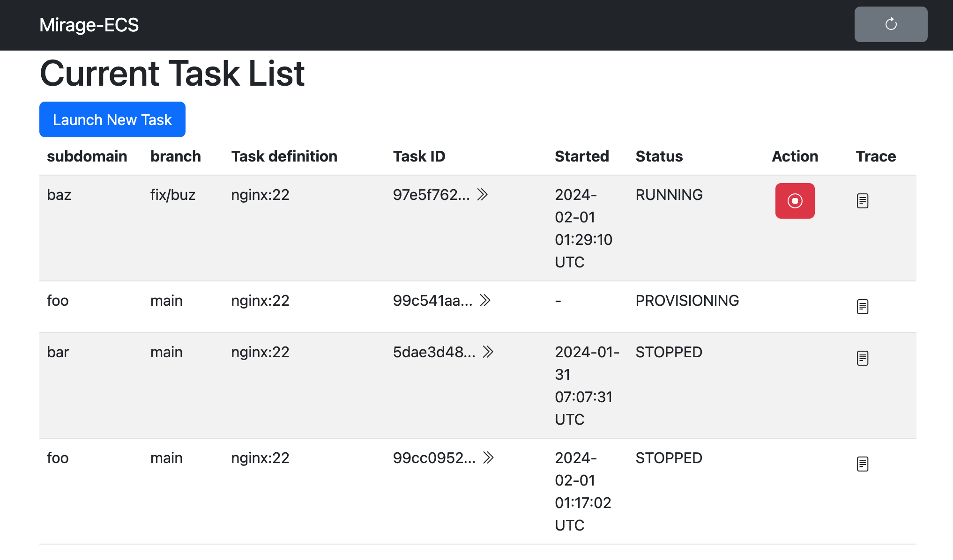This screenshot has height=560, width=953.
Task: Expand task ID 97e5f762 chevron
Action: point(483,194)
